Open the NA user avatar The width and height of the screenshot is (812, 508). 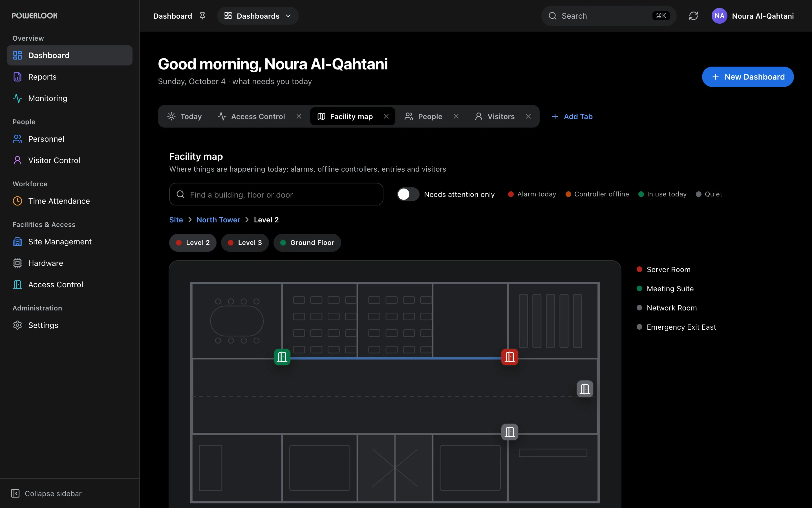[x=719, y=16]
